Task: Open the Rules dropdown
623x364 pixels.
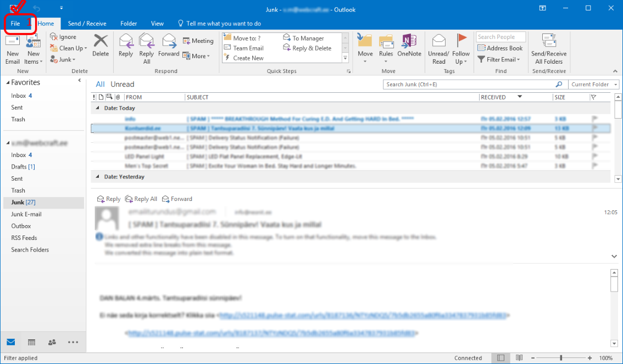Action: [x=386, y=49]
